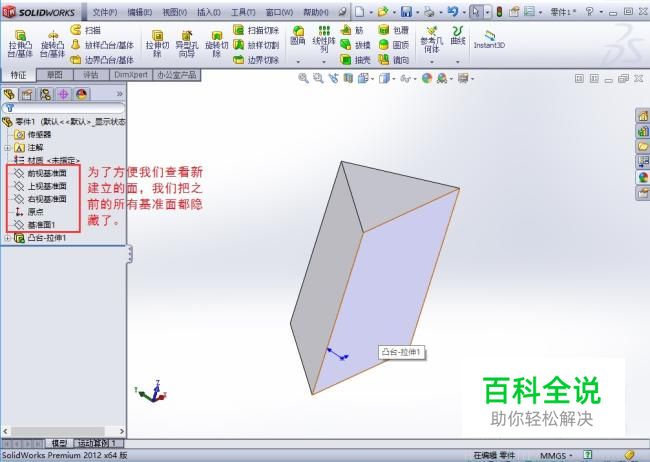The height and width of the screenshot is (462, 650).
Task: Select the 拉伸凸台/基体 extrude boss tool
Action: click(19, 44)
